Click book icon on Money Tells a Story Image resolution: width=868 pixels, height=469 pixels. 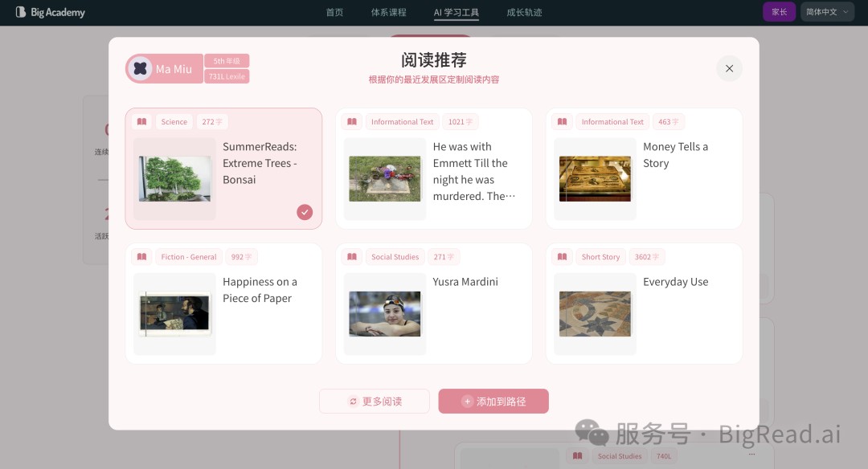click(x=563, y=122)
